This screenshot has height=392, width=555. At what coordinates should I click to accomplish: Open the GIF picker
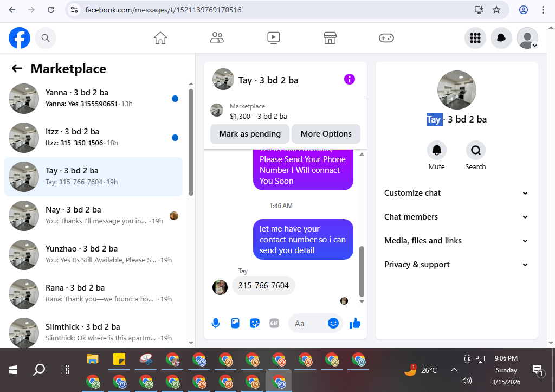(x=274, y=323)
